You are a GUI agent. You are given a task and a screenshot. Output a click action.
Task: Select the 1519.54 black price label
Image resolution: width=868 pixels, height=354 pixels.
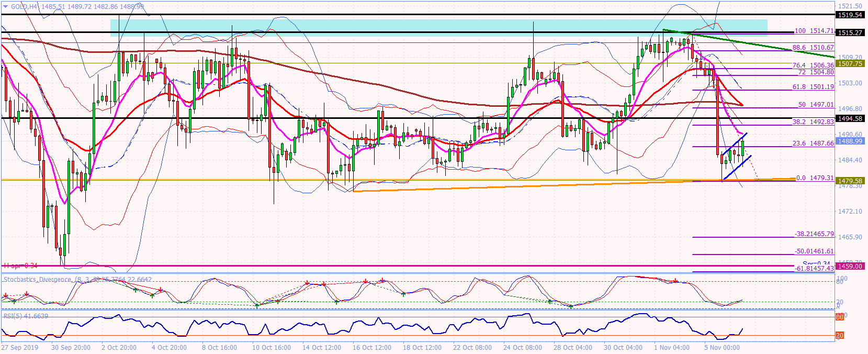(850, 15)
